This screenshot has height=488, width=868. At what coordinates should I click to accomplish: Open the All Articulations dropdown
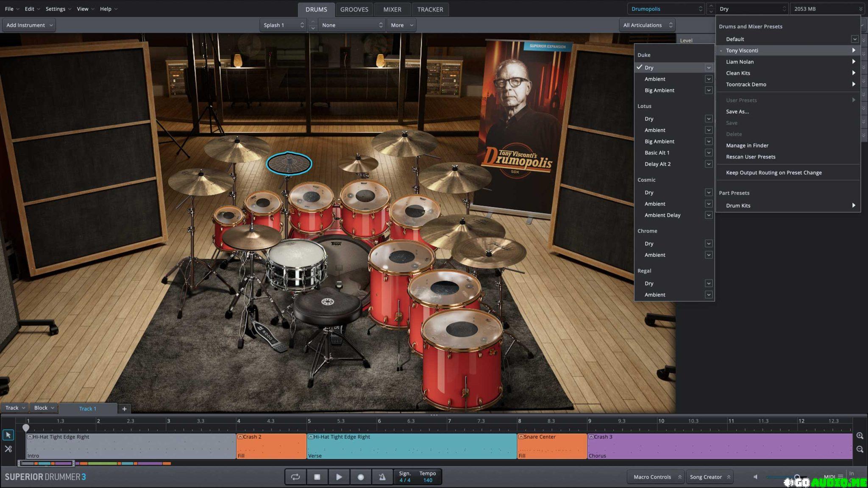click(647, 25)
